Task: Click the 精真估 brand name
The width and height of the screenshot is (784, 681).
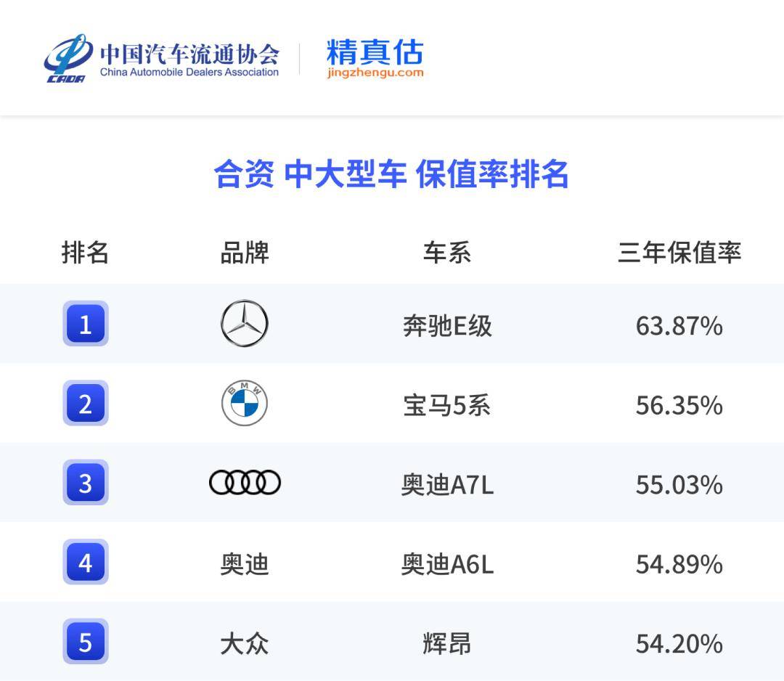Action: click(x=375, y=52)
